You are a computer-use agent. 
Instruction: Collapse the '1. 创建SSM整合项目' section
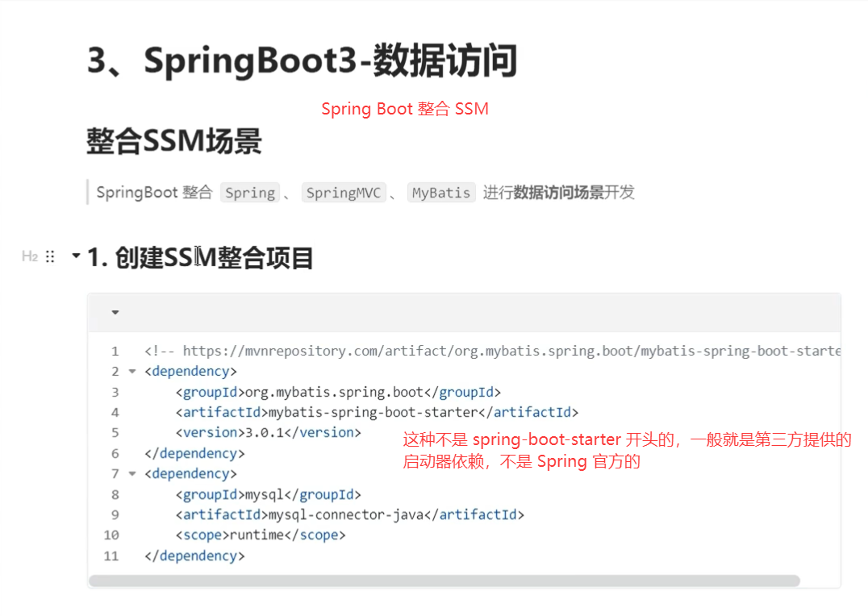pyautogui.click(x=76, y=256)
